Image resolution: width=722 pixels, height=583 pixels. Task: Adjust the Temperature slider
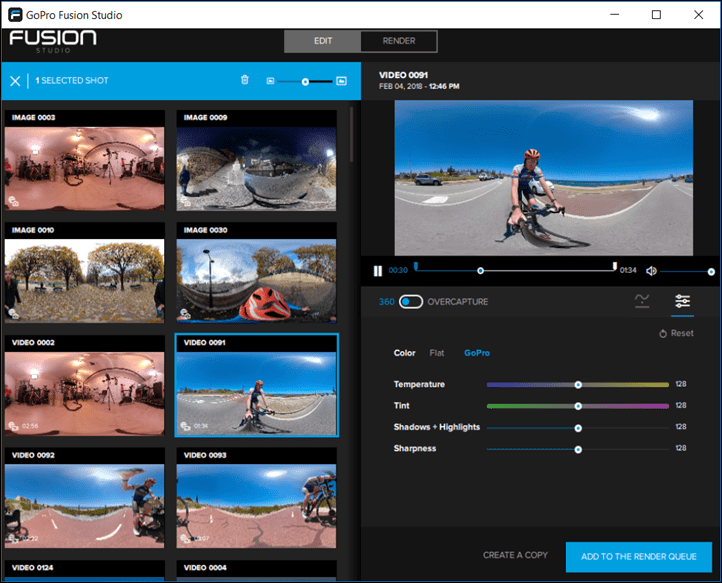pyautogui.click(x=578, y=385)
